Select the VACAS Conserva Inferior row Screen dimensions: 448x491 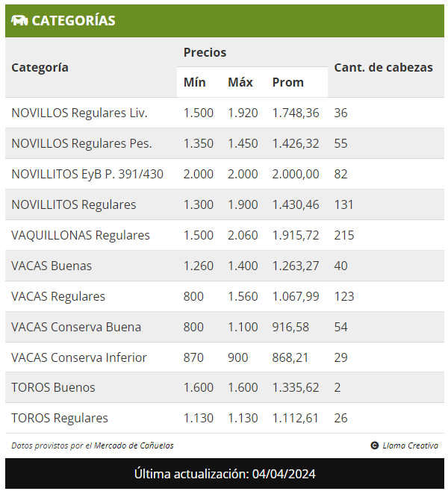coord(225,357)
